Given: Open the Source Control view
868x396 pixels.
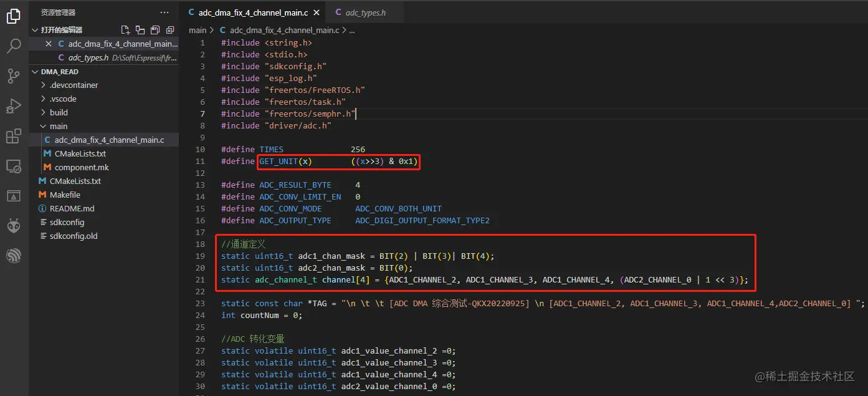Looking at the screenshot, I should coord(14,76).
